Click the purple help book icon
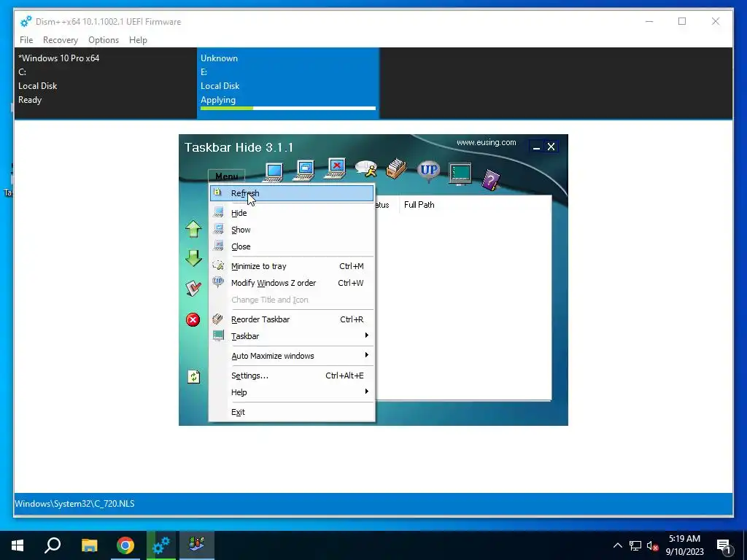 click(491, 181)
